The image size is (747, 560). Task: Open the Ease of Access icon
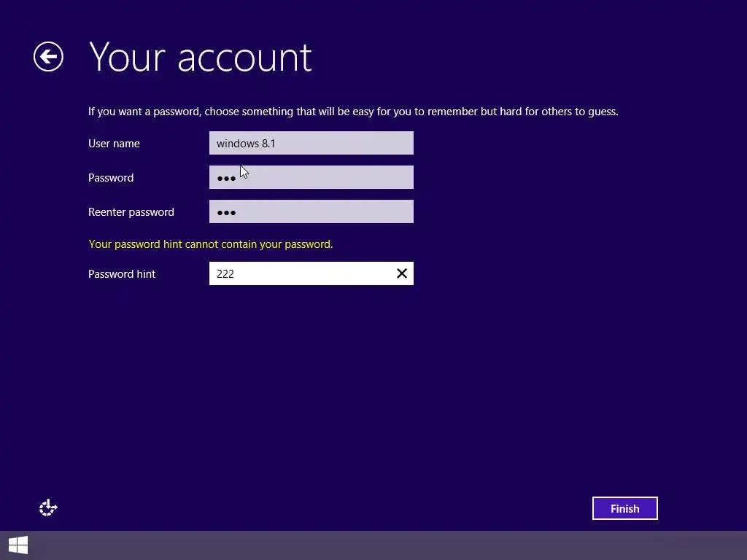(48, 507)
